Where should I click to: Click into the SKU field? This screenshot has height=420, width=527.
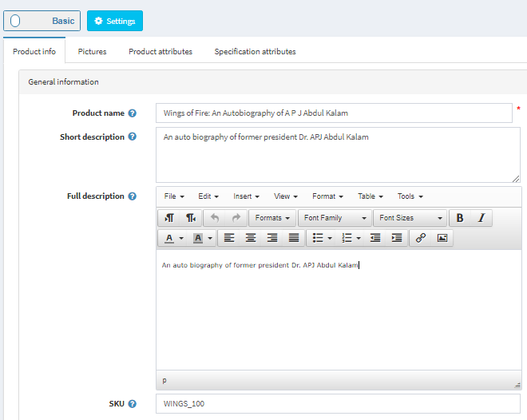coord(338,403)
